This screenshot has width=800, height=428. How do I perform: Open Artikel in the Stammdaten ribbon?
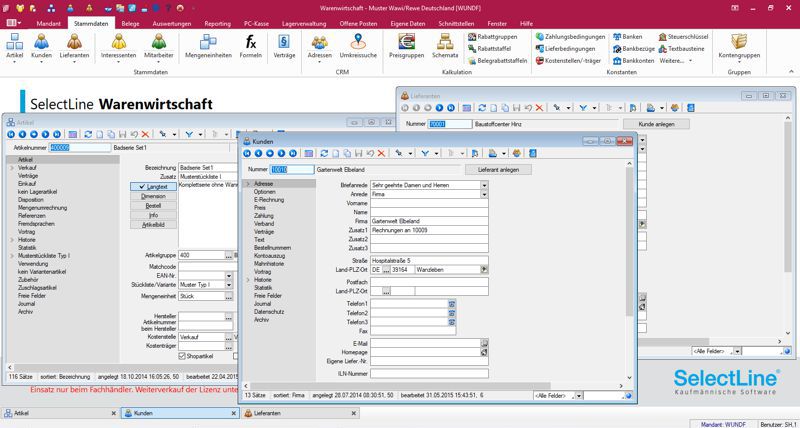click(x=14, y=46)
